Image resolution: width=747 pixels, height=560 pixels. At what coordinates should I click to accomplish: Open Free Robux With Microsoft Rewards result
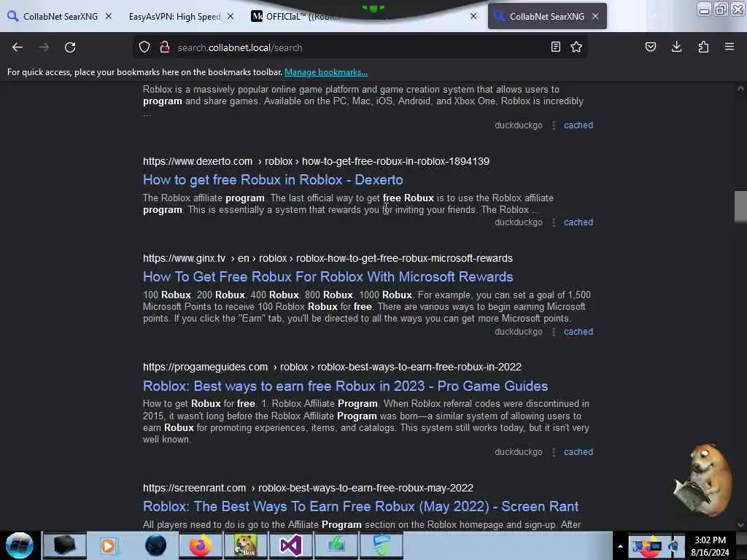pos(328,276)
